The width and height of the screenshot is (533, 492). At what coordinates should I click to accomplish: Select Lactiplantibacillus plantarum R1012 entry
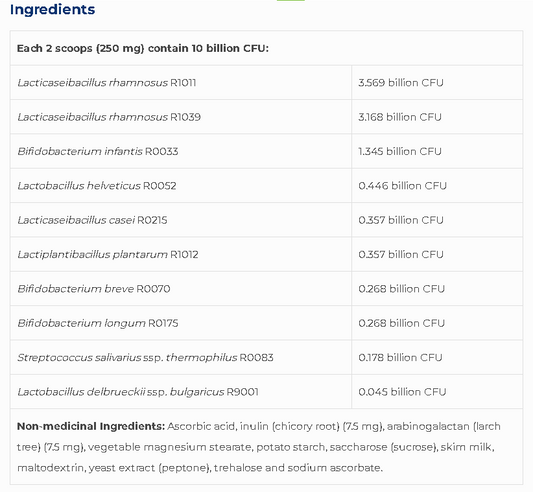point(108,254)
